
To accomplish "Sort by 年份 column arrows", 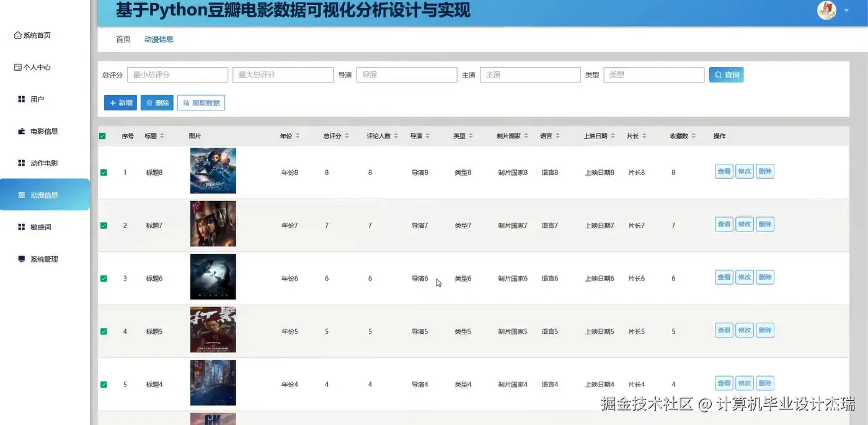I will tap(297, 136).
